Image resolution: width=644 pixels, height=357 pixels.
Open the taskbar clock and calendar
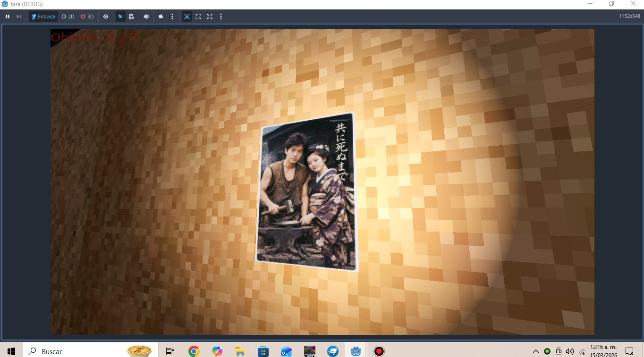pyautogui.click(x=603, y=351)
